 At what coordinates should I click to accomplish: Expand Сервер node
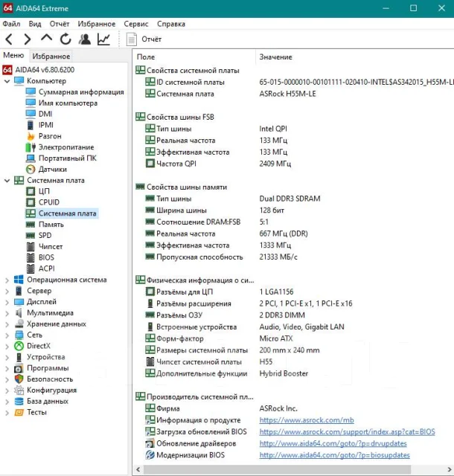7,291
